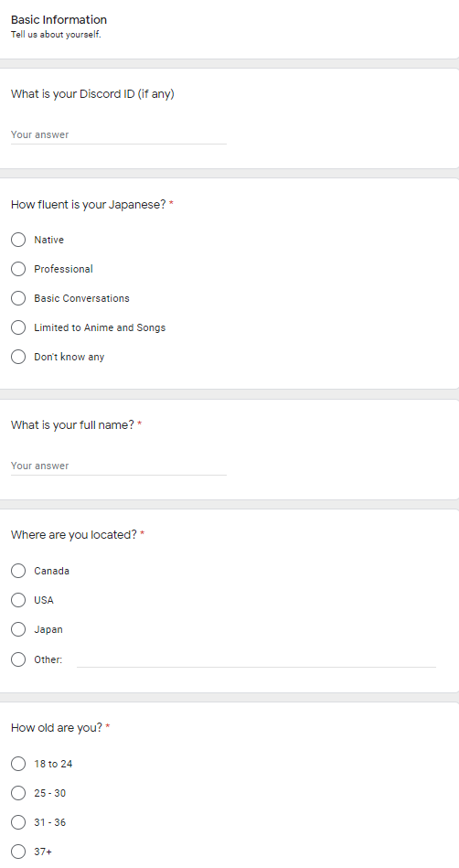
Task: Select Canada as location
Action: 18,571
